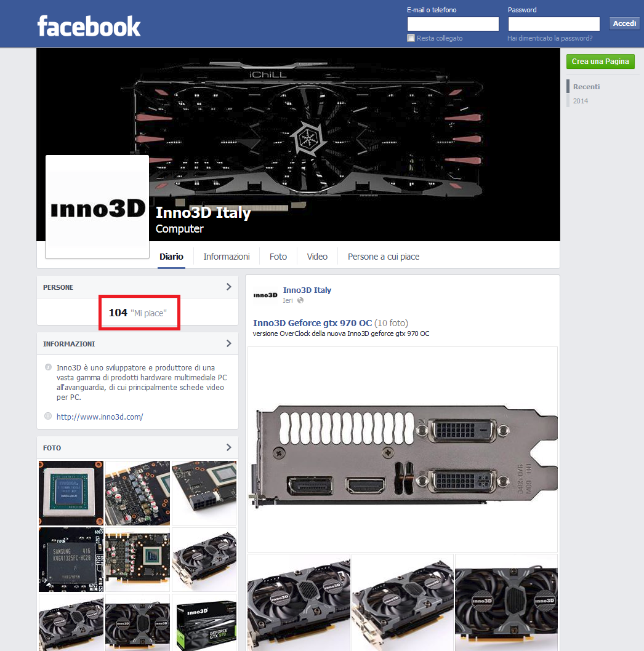Open the Samsung memory chip photo thumbnail
This screenshot has height=651, width=644.
[x=71, y=559]
